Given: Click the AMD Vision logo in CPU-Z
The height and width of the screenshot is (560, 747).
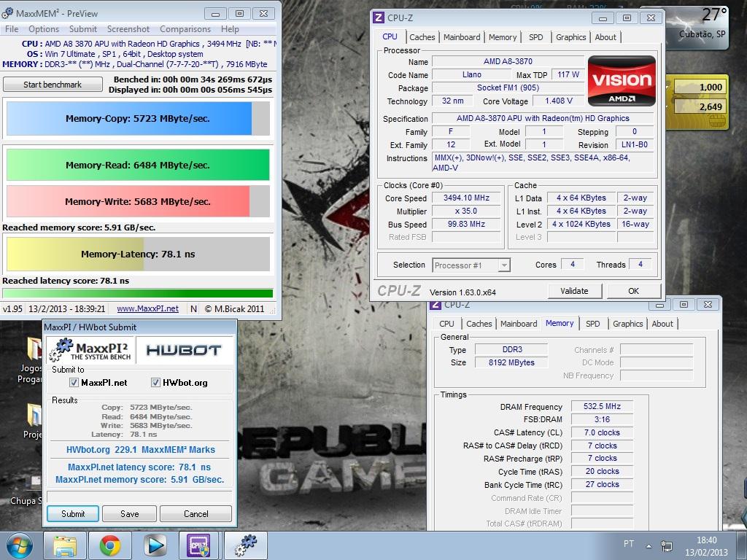Looking at the screenshot, I should [622, 81].
